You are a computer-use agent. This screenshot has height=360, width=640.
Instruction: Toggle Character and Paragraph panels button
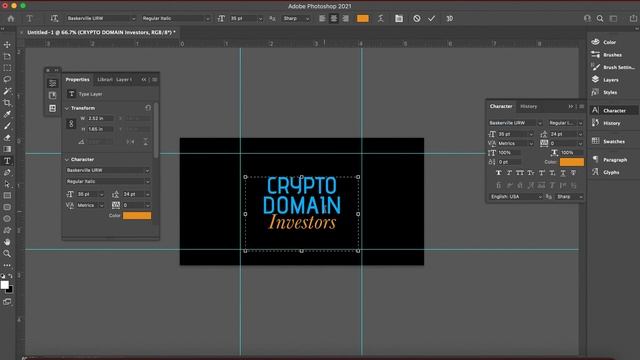pyautogui.click(x=399, y=18)
